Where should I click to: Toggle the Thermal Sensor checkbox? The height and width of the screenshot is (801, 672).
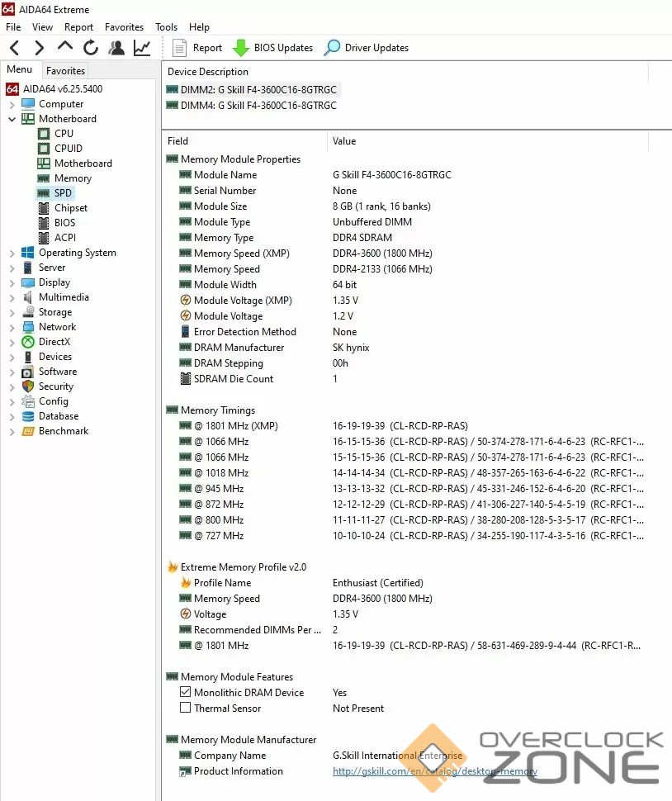pyautogui.click(x=186, y=709)
